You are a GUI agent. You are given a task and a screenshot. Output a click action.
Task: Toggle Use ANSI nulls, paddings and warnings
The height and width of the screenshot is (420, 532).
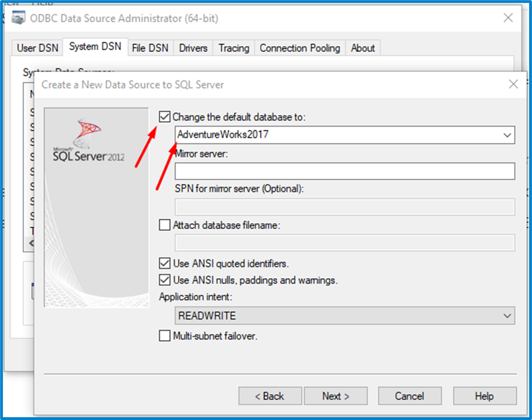pyautogui.click(x=165, y=280)
